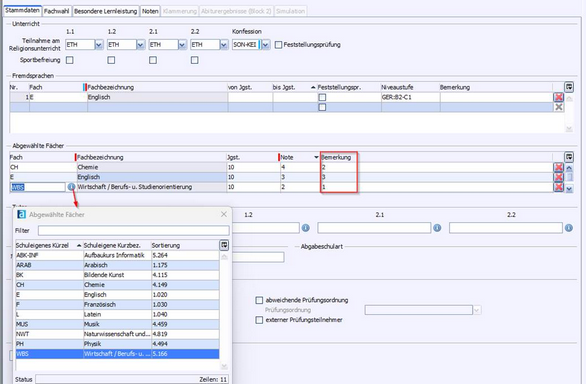Click the Bemerkung header in Abgewählte Fächer

pyautogui.click(x=336, y=157)
